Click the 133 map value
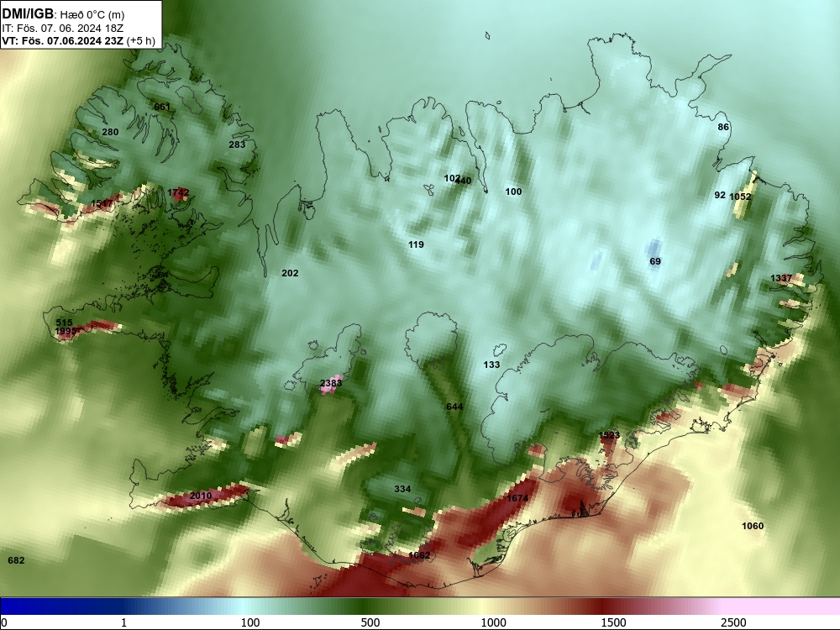Viewport: 840px width, 630px height. [x=491, y=365]
